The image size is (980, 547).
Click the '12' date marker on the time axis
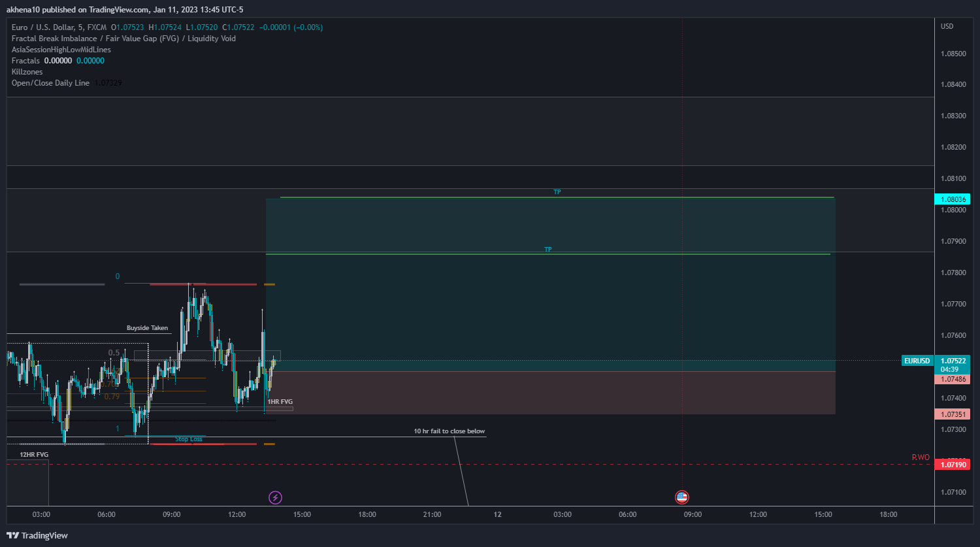pyautogui.click(x=497, y=515)
